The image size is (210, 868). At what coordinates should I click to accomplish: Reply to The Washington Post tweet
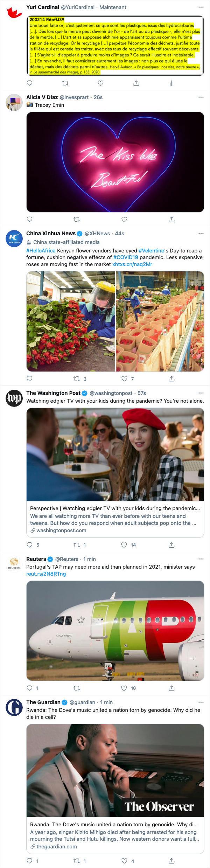coord(30,545)
